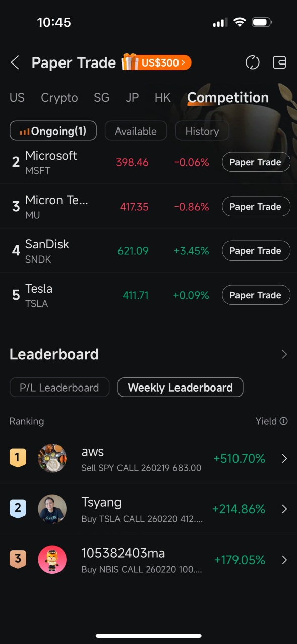
Task: Tap the bronze rank 3 badge
Action: tap(18, 559)
